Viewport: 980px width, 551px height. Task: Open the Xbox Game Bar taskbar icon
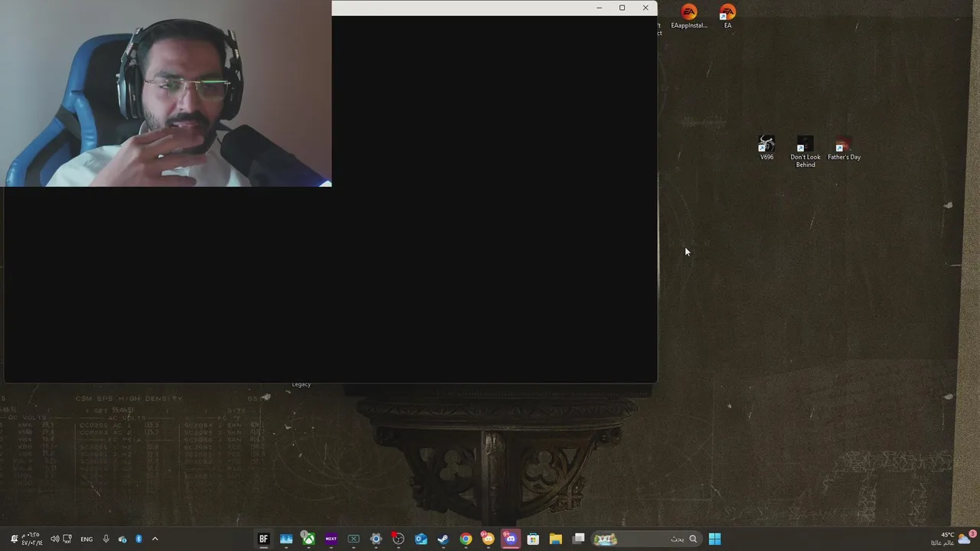pos(354,539)
